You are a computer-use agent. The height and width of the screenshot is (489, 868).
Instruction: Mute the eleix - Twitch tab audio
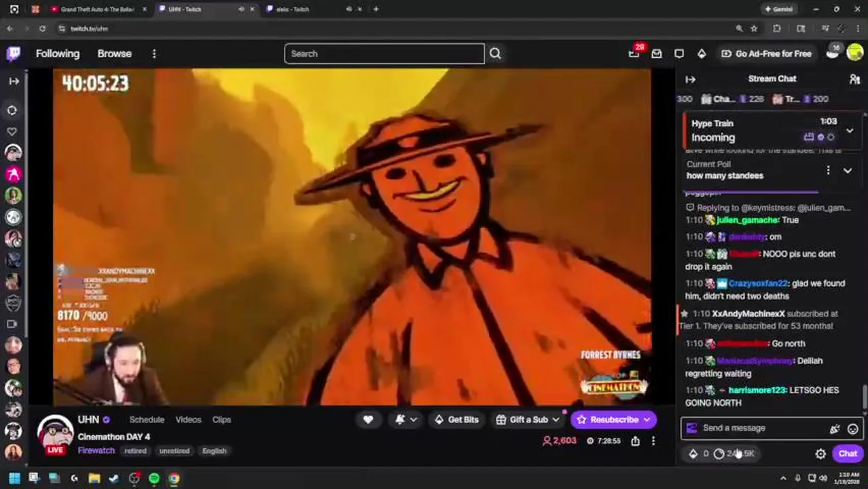349,10
